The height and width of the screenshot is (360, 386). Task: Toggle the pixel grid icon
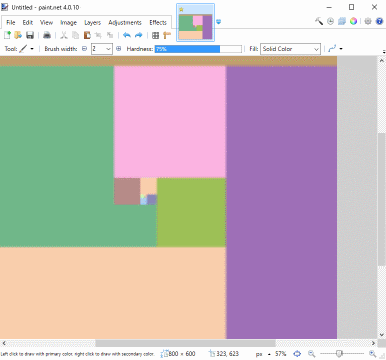(155, 35)
